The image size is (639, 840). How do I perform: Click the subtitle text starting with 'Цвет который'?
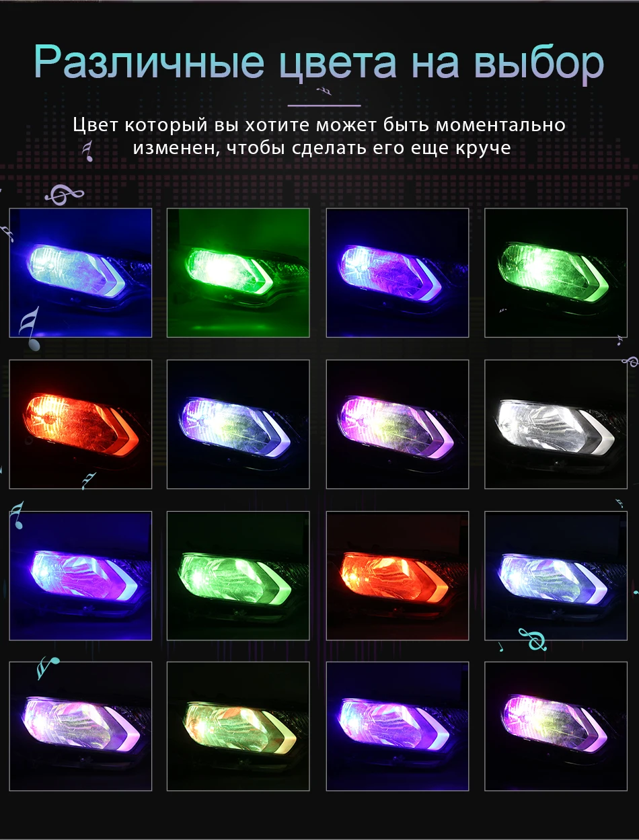tap(319, 137)
